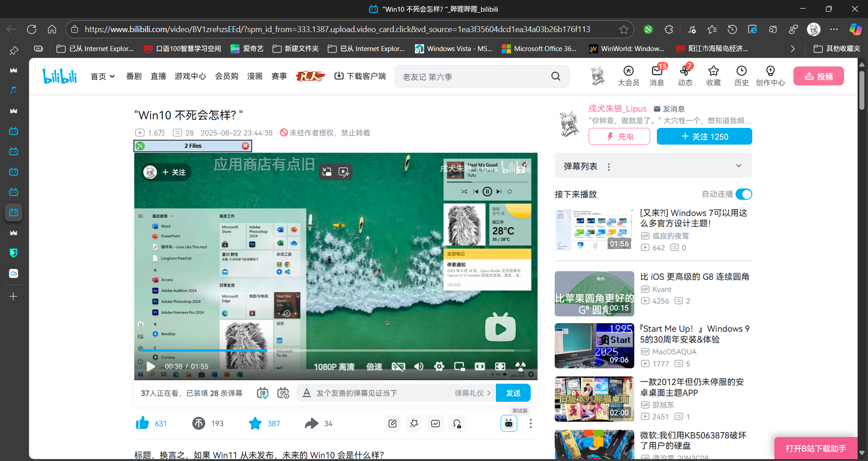868x461 pixels.
Task: Click Internet Explorer mode icon in Edge toolbar
Action: [753, 29]
